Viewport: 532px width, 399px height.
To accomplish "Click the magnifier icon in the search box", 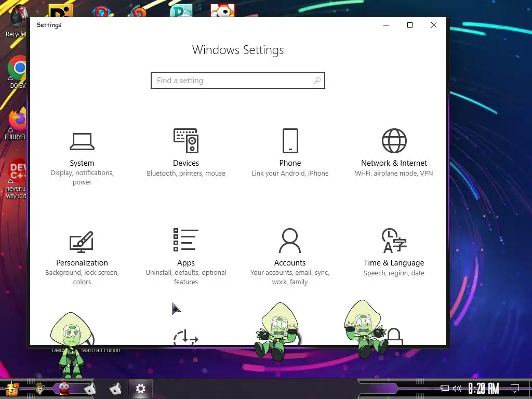I will 317,81.
